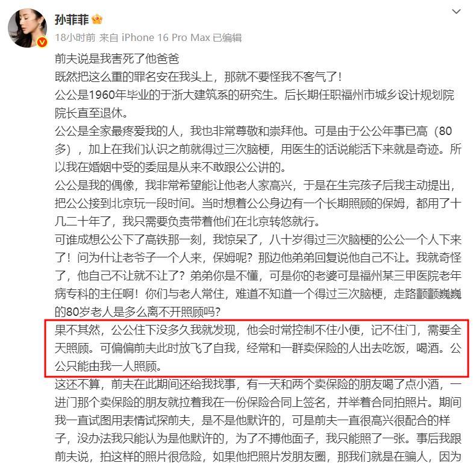Screen dimensions: 476x466
Task: Click the sentence starting 既然把这么重的罪名
Action: click(x=199, y=77)
